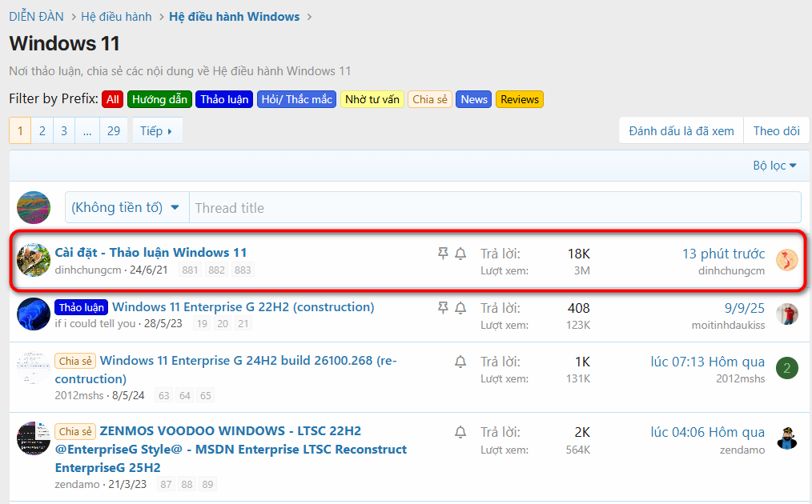Jump to page 65 of 24H2 thread
The width and height of the screenshot is (812, 504).
(206, 396)
